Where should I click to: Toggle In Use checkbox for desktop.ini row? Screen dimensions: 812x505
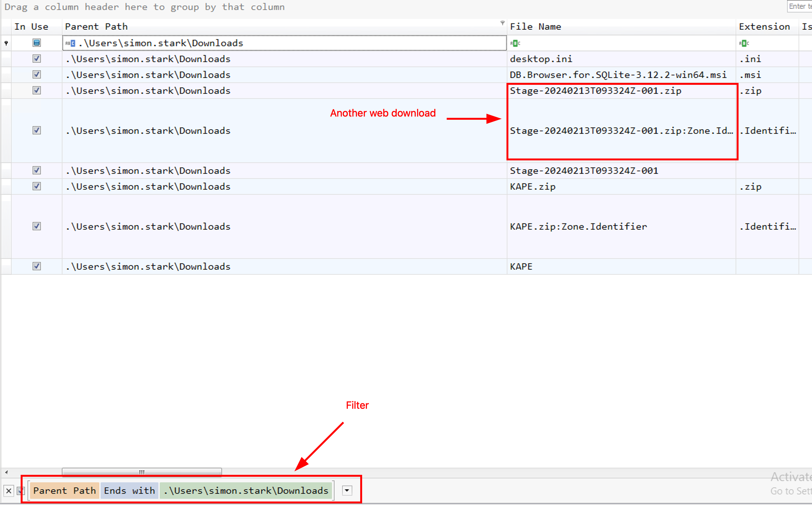[37, 59]
